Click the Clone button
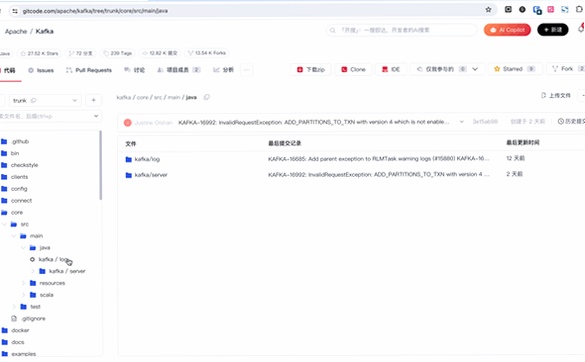Screen dimensions: 585x362 (x=353, y=69)
